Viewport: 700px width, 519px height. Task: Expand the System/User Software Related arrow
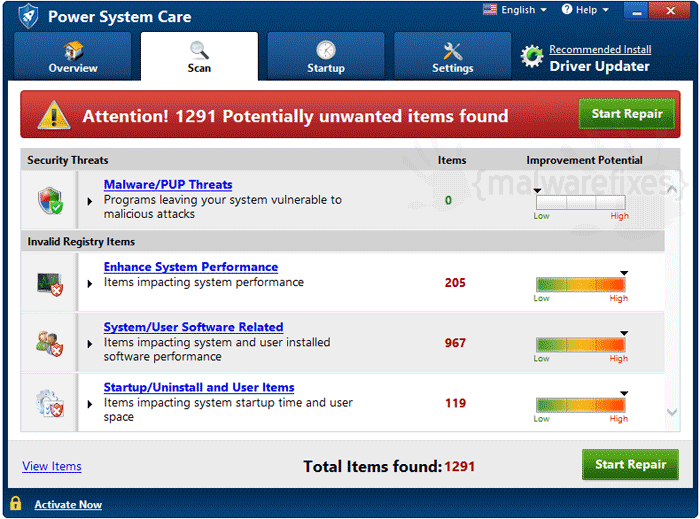click(90, 344)
